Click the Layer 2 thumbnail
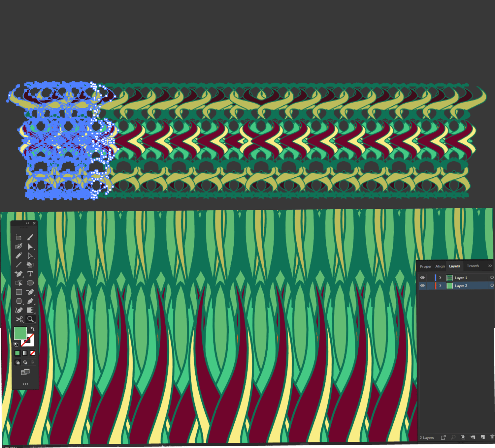This screenshot has height=448, width=495. click(449, 285)
